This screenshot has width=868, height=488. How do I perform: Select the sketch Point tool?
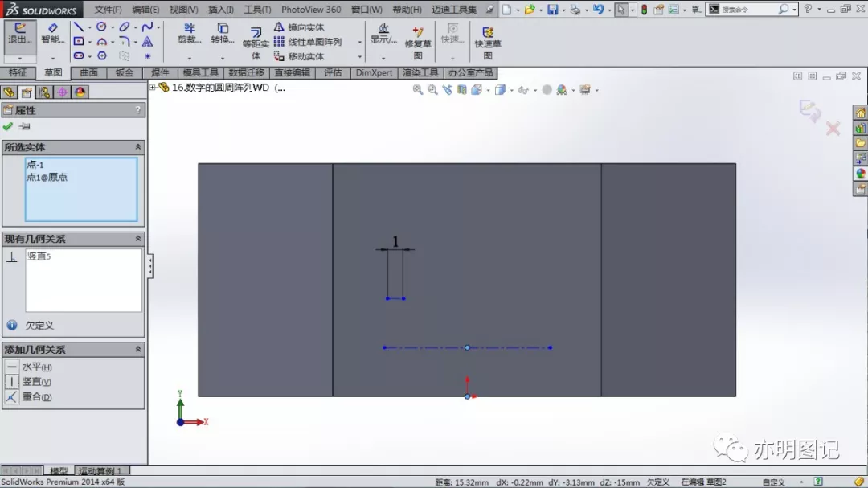pyautogui.click(x=147, y=56)
